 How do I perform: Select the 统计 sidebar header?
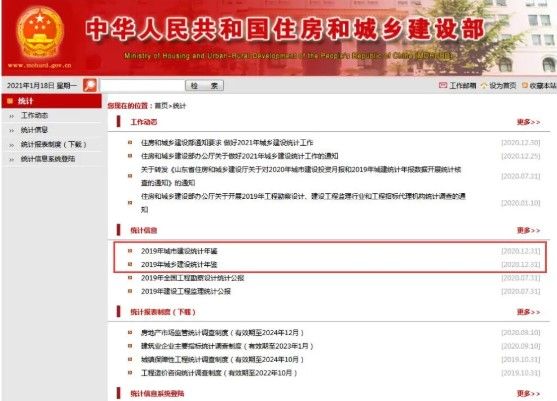[52, 101]
